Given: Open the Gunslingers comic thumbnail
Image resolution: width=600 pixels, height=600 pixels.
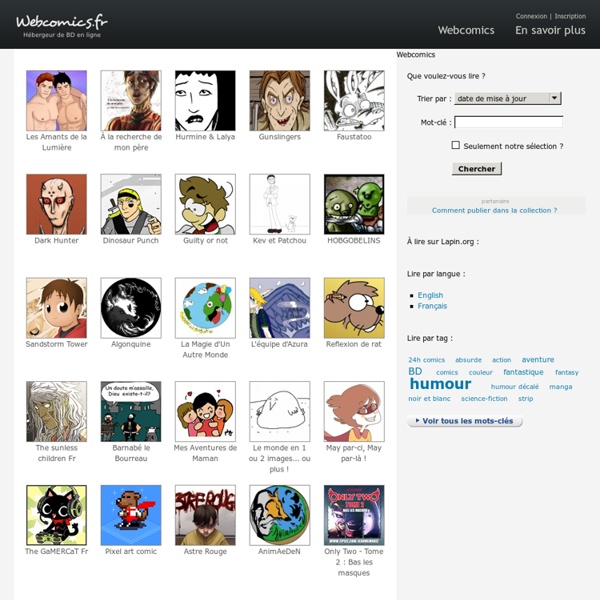Looking at the screenshot, I should 280,101.
